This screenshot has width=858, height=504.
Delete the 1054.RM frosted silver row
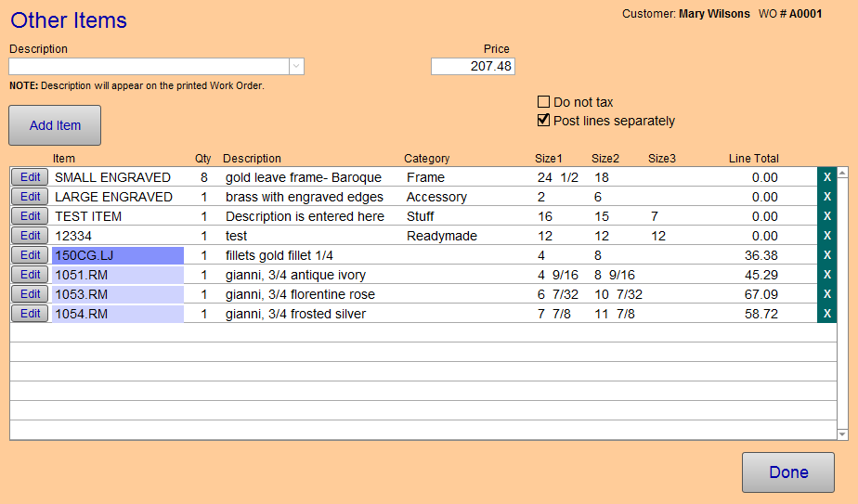[x=826, y=314]
